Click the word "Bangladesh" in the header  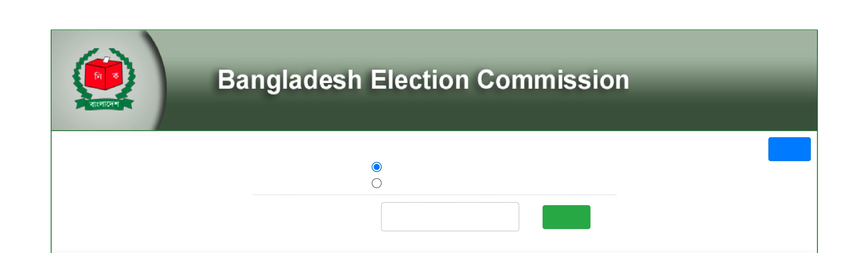point(289,80)
